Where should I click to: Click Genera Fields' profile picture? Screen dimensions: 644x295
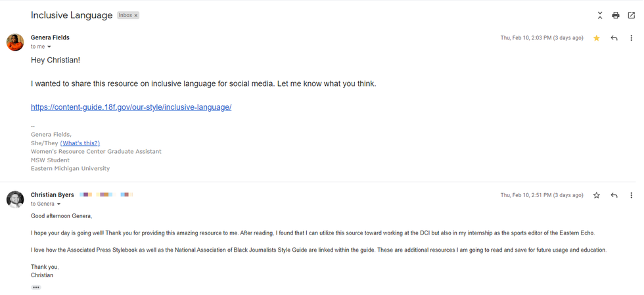click(x=15, y=42)
